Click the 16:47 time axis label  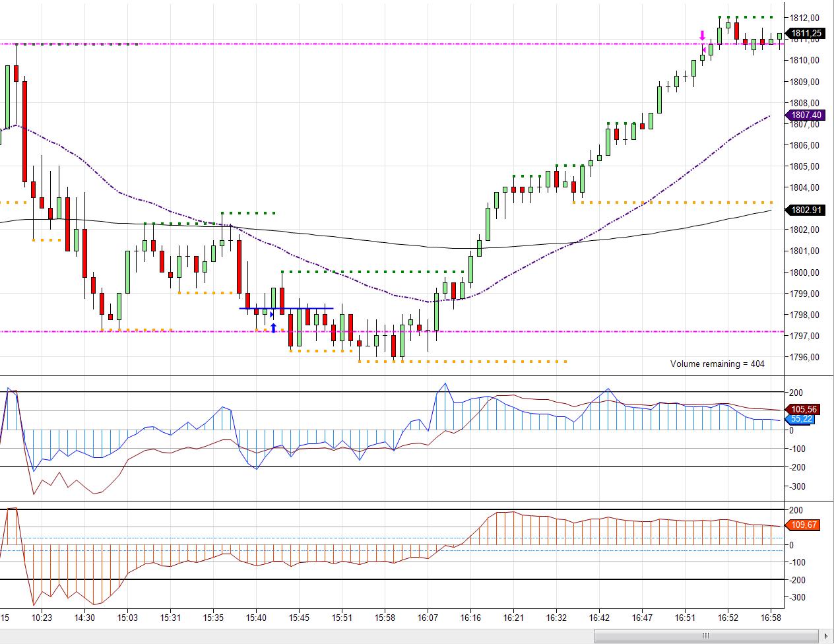click(642, 618)
